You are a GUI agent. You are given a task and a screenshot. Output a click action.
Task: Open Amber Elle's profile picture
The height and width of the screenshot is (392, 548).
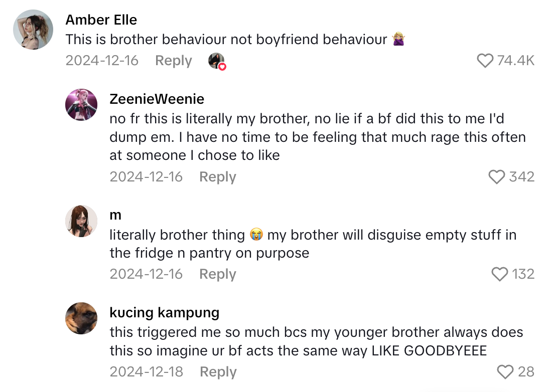pos(33,30)
